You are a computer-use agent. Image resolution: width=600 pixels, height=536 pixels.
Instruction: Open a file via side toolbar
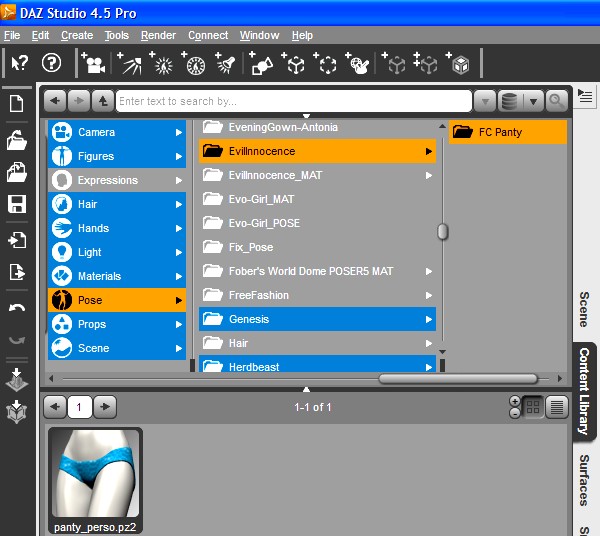16,140
